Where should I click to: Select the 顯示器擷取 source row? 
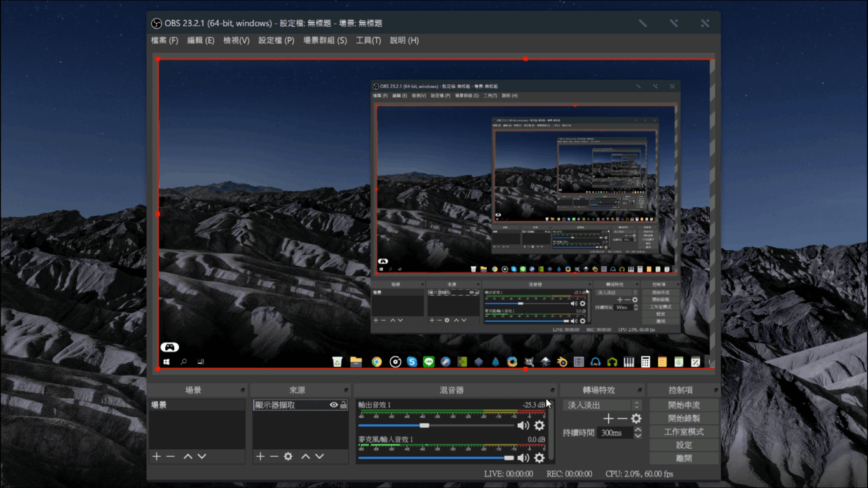(301, 405)
